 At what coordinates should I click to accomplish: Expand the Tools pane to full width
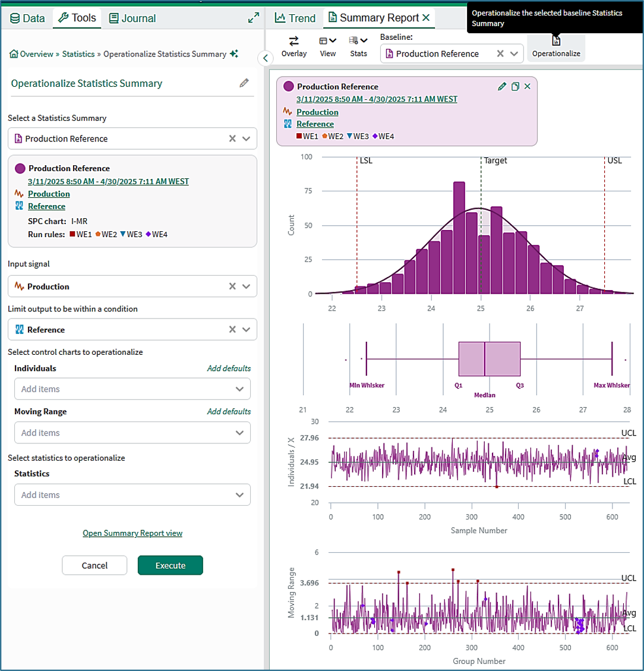[x=254, y=18]
